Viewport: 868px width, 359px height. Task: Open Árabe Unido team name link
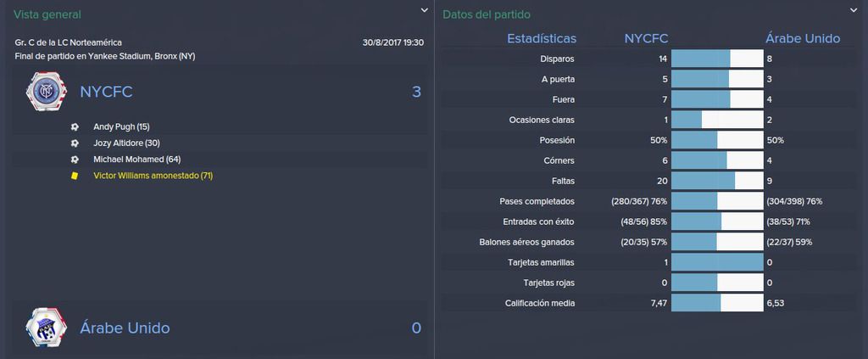125,328
